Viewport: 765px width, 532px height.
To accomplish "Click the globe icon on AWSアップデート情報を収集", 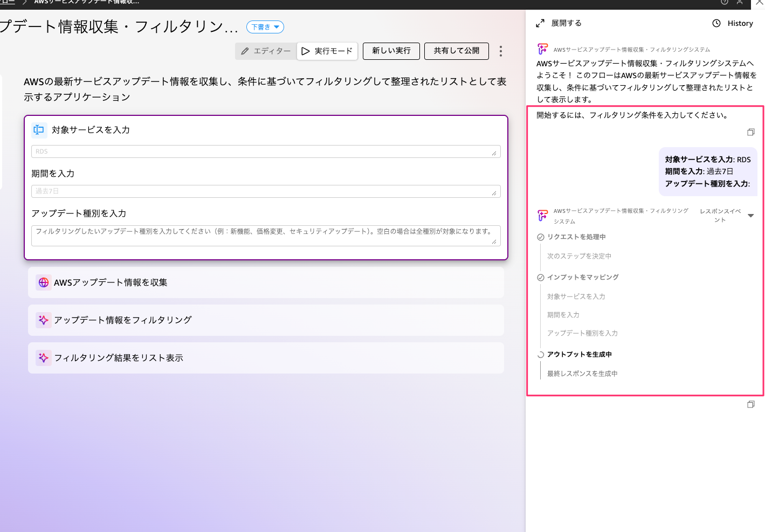I will pyautogui.click(x=44, y=282).
